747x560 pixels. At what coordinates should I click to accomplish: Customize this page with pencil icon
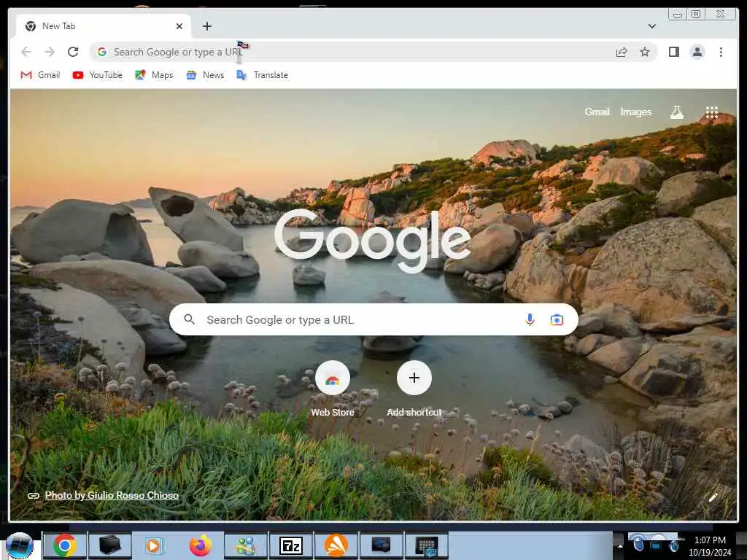713,497
